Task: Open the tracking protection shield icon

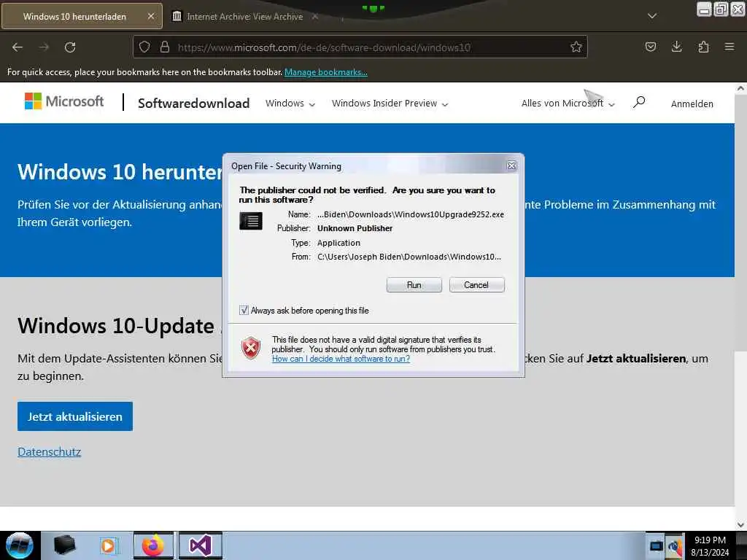Action: [x=144, y=47]
